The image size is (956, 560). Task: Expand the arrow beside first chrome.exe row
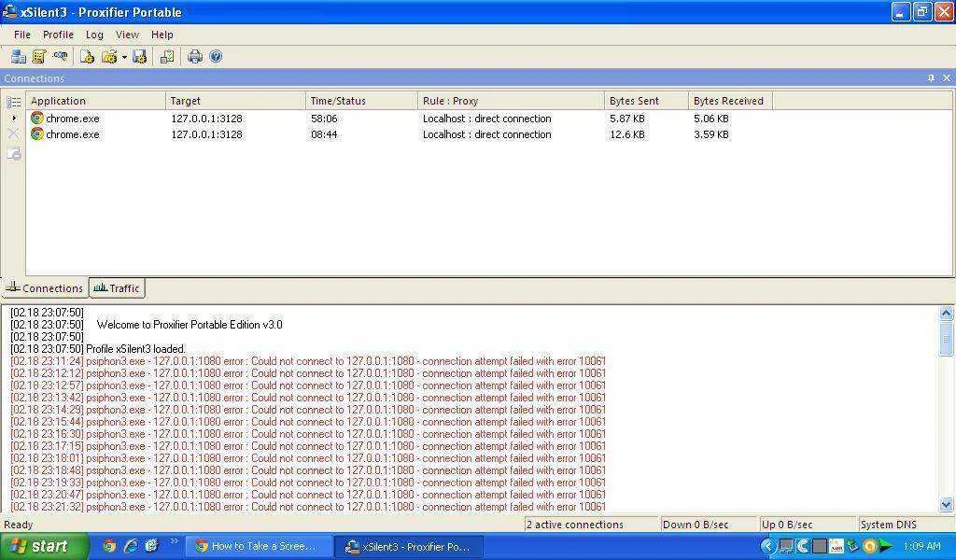pyautogui.click(x=14, y=119)
